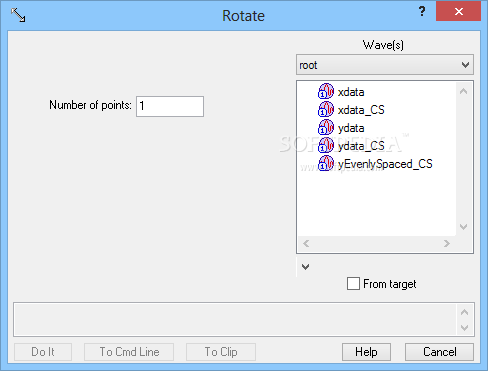Enable the From target checkbox
Image resolution: width=488 pixels, height=371 pixels.
point(353,284)
